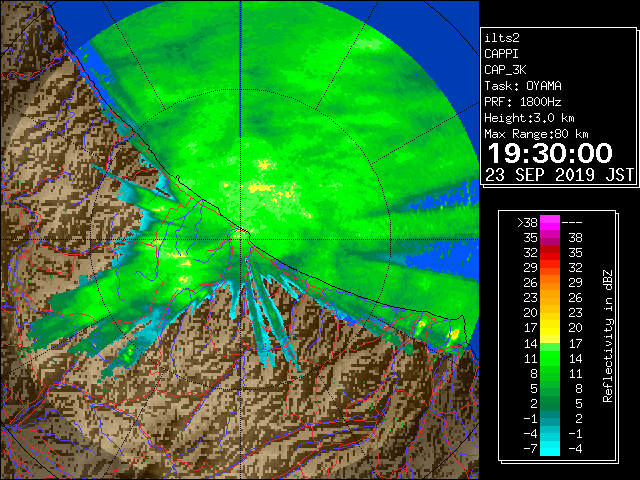Click the radar site at the range-ring center
The image size is (640, 480).
(x=241, y=239)
